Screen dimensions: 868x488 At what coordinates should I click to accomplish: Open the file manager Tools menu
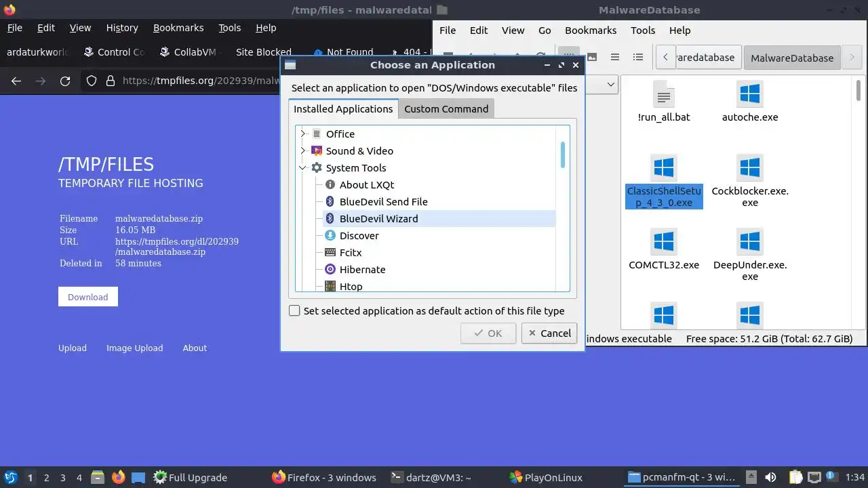643,30
